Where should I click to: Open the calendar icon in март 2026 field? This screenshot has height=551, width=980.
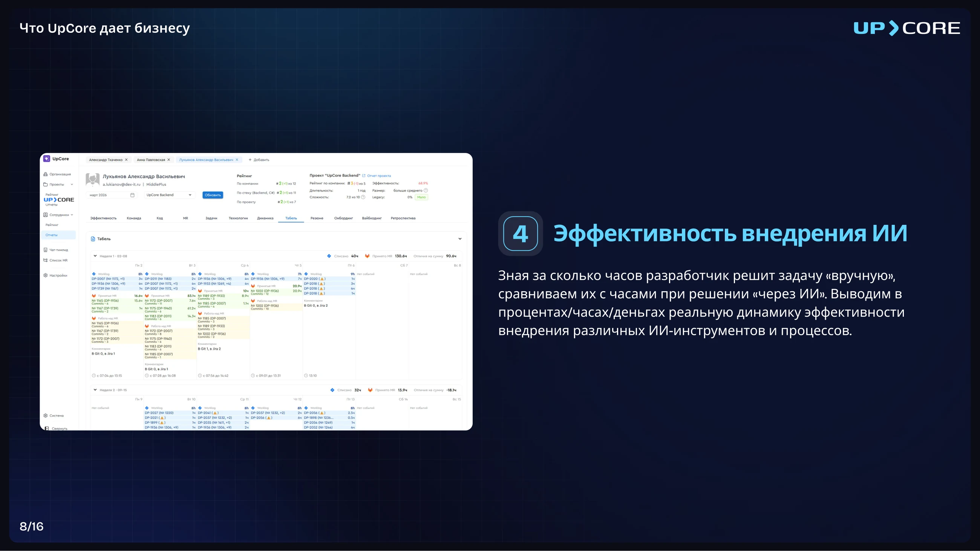click(132, 195)
